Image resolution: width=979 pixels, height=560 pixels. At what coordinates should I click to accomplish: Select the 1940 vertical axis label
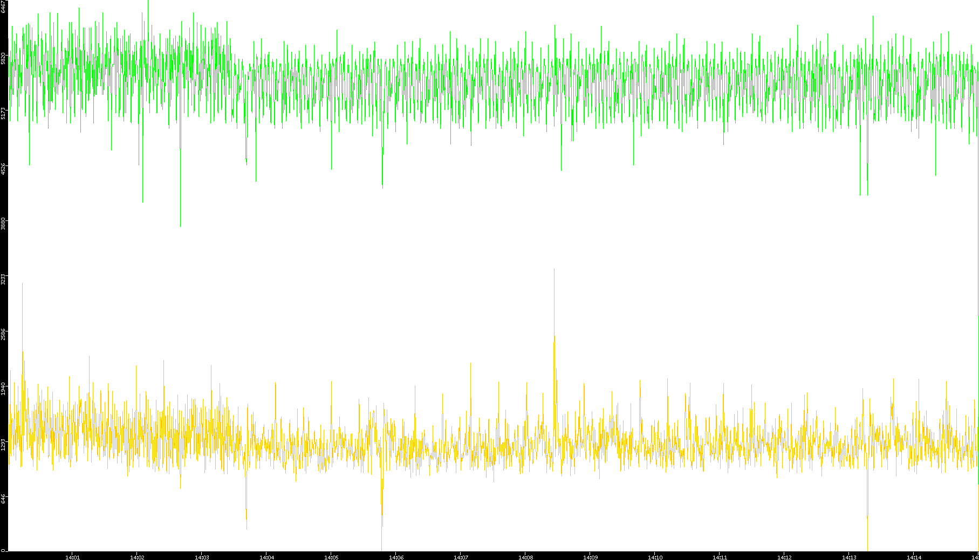pyautogui.click(x=3, y=389)
